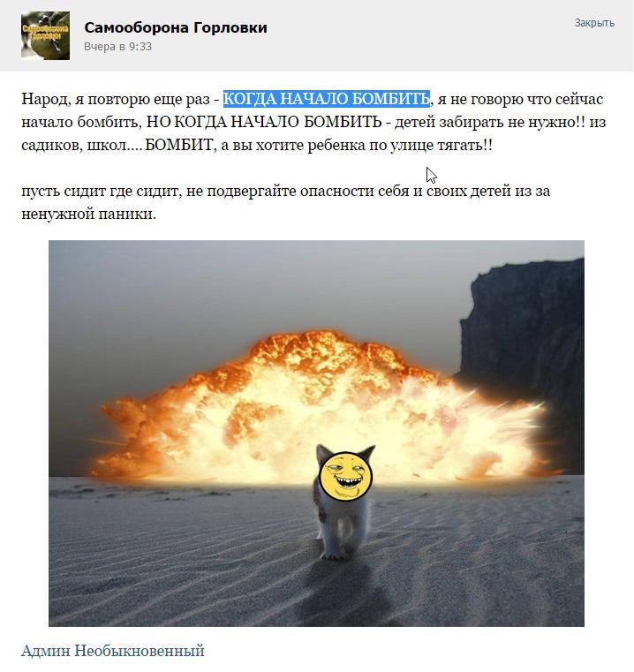Open the Самооборона Горловки avatar picture

pyautogui.click(x=45, y=35)
